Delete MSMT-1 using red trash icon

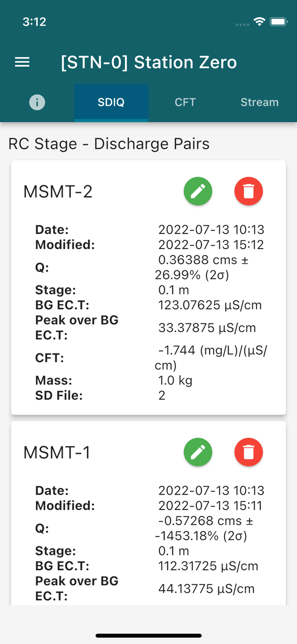point(249,452)
